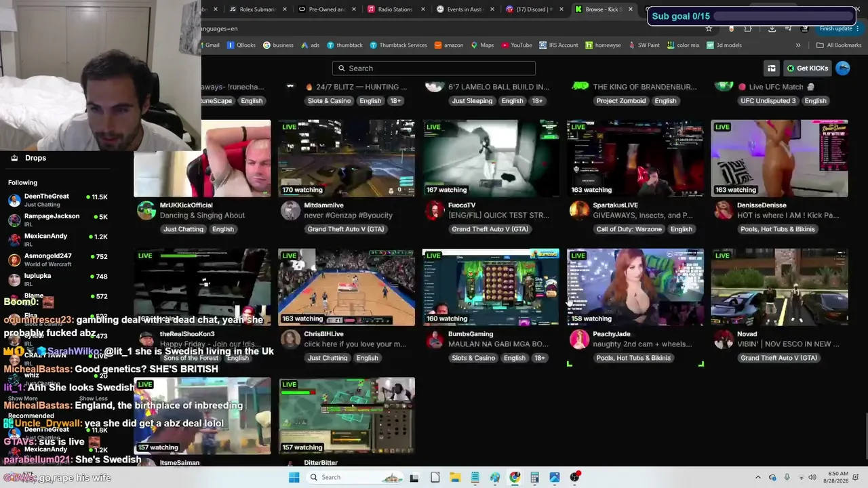Switch to the Pre-Owned tab
Viewport: 868px width, 488px height.
click(328, 9)
